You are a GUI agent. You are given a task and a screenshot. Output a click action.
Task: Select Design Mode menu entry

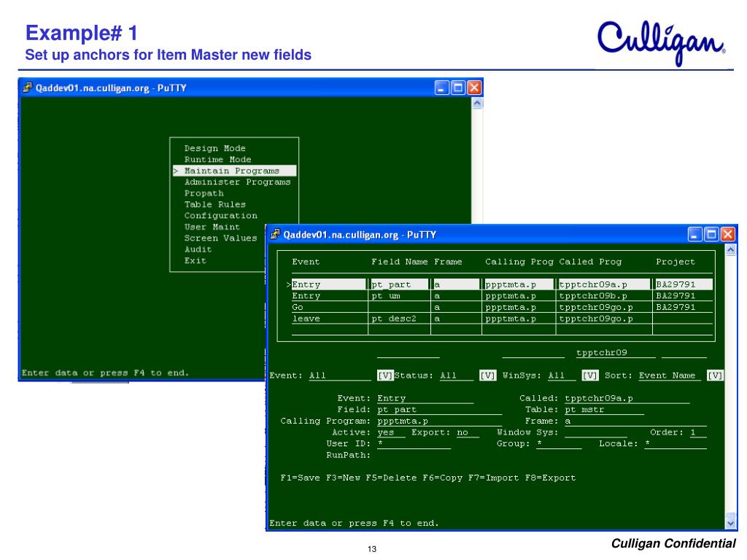(x=215, y=148)
